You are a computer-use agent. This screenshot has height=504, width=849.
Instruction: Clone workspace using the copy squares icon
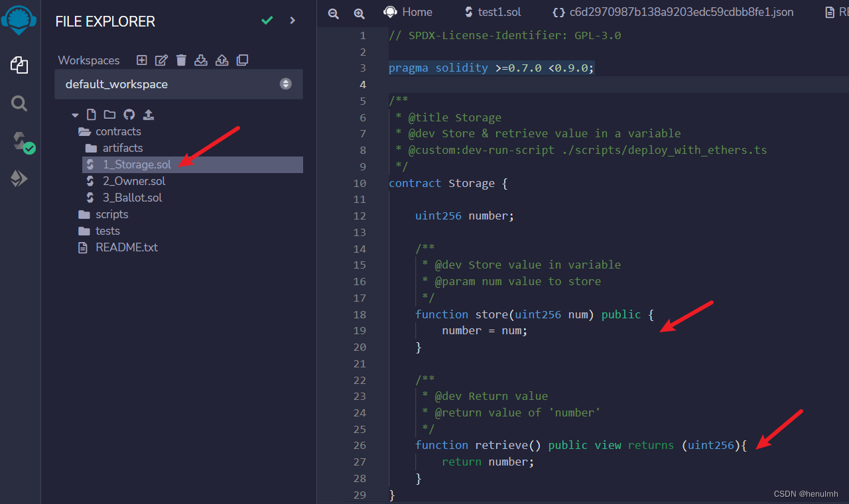tap(242, 60)
